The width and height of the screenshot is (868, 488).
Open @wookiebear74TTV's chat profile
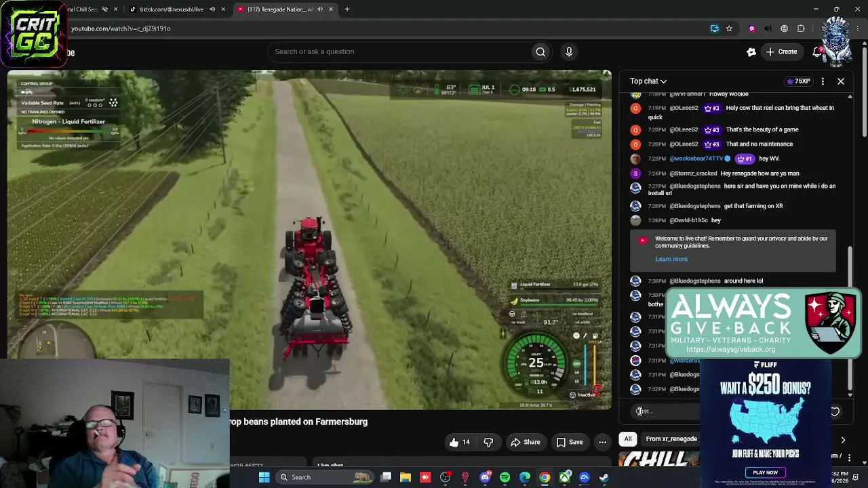pos(696,159)
